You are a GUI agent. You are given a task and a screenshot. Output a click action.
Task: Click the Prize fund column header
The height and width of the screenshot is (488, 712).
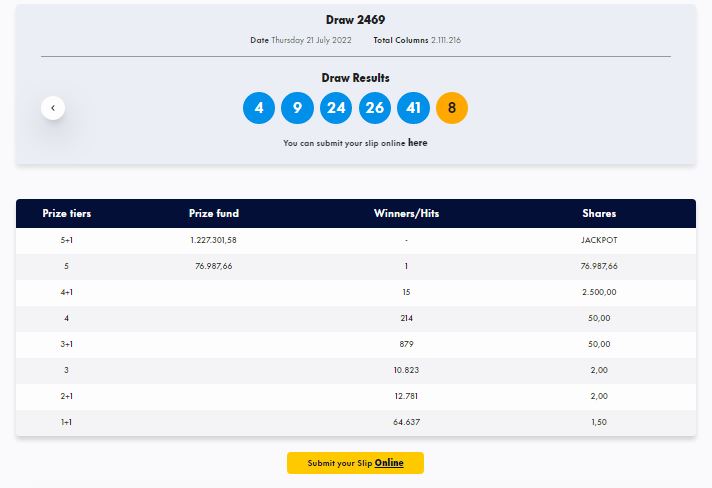(x=214, y=213)
